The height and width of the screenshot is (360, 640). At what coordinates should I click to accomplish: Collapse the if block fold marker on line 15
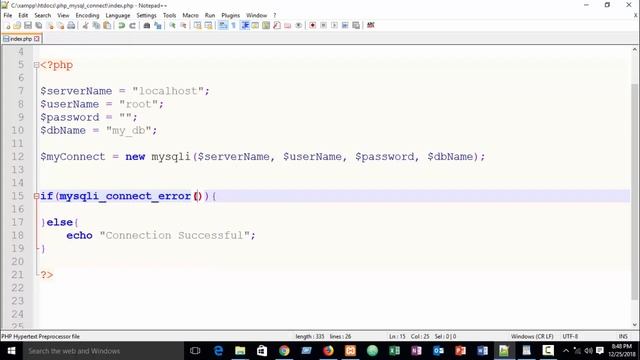click(x=36, y=196)
